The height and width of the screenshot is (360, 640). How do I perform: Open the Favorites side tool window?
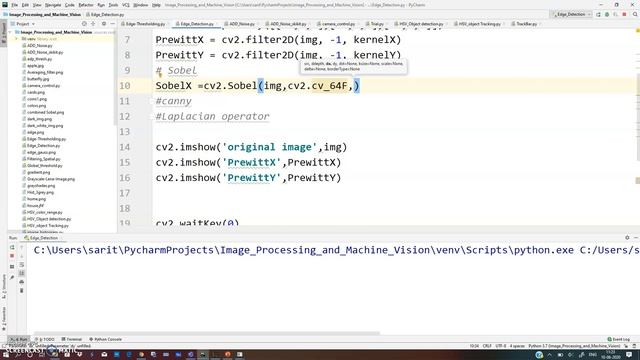click(x=4, y=318)
